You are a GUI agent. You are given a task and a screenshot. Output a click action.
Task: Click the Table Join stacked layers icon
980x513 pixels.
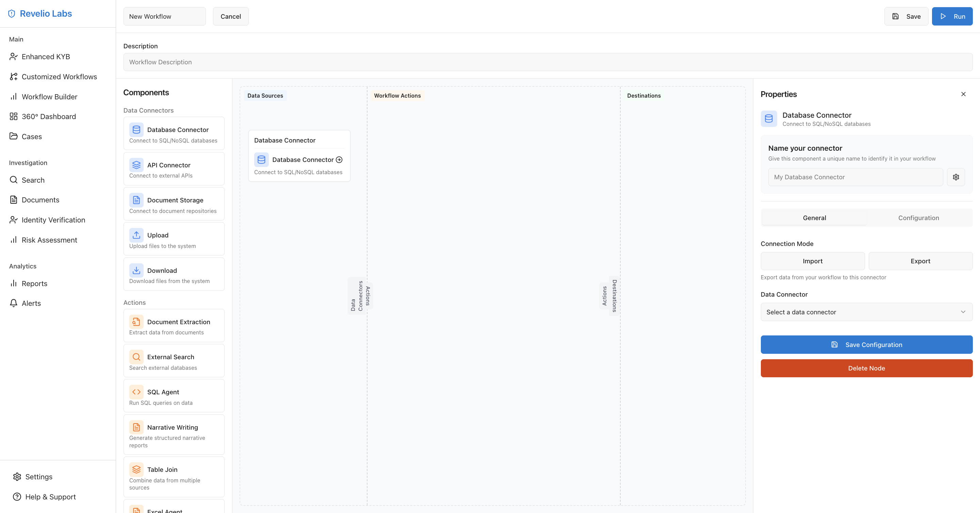[x=136, y=470]
